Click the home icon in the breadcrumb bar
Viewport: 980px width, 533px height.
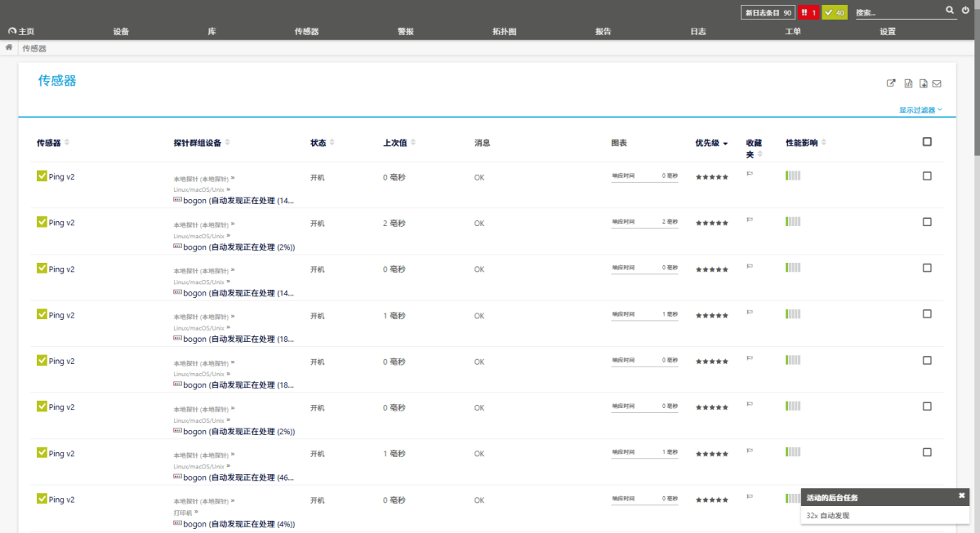coord(8,47)
